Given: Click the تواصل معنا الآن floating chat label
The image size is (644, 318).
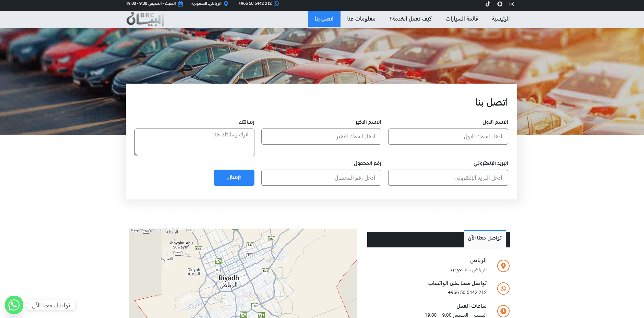Looking at the screenshot, I should 51,305.
